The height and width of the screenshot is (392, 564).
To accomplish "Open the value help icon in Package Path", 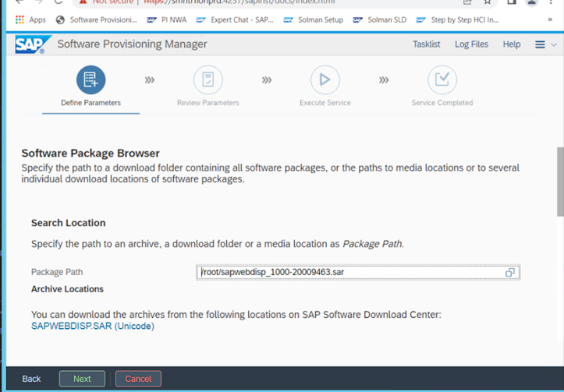I will [x=510, y=272].
